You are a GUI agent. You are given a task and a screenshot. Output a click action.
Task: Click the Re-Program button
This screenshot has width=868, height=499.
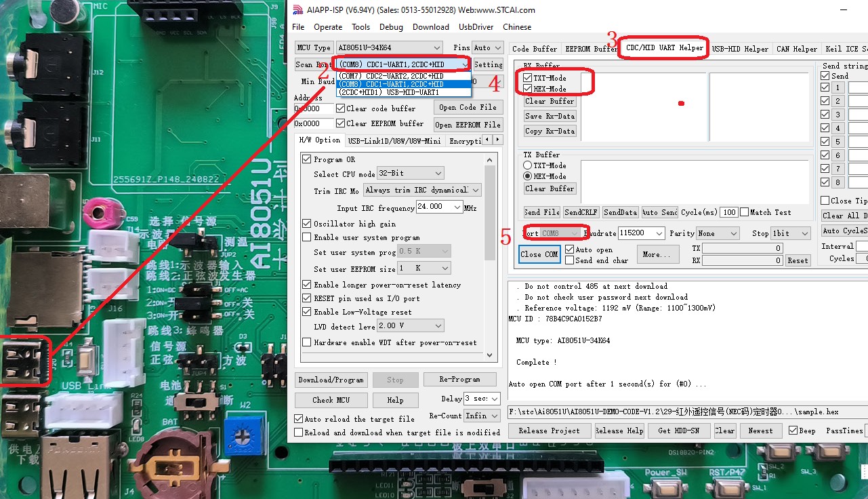pyautogui.click(x=459, y=380)
